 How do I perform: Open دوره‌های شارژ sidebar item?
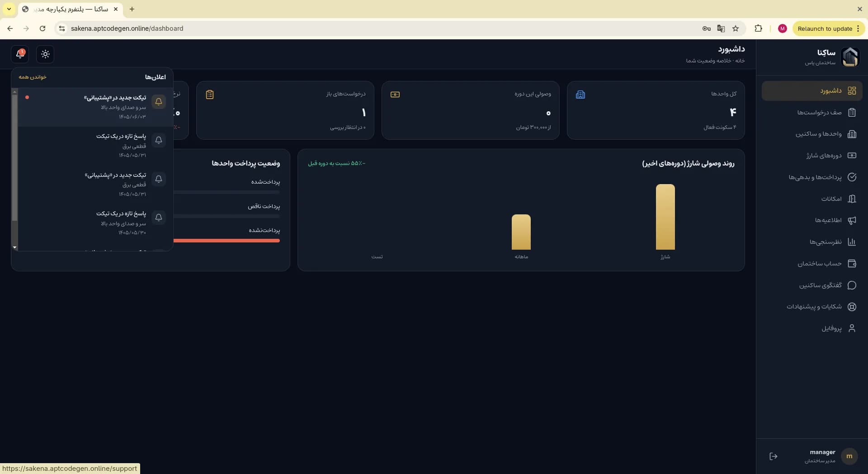812,156
